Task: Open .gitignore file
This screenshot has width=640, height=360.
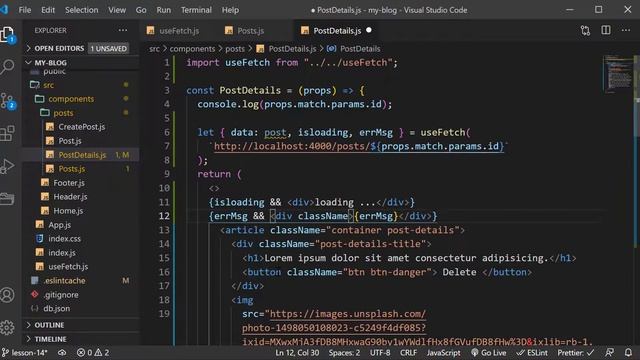Action: [x=81, y=294]
